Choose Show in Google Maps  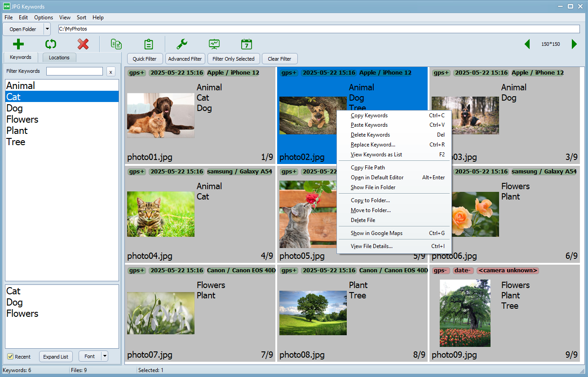point(394,233)
